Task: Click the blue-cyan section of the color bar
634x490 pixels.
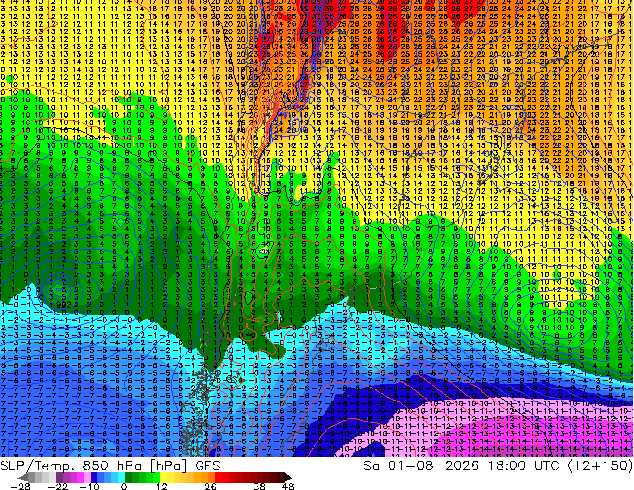Action: pyautogui.click(x=108, y=477)
